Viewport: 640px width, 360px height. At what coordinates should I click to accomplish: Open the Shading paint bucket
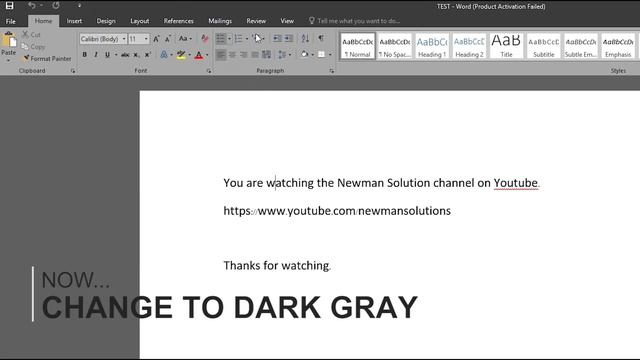304,55
